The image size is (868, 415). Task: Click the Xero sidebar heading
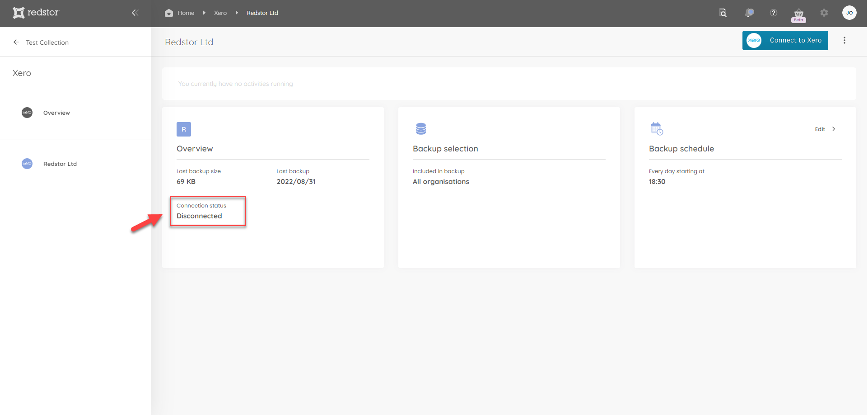(22, 73)
